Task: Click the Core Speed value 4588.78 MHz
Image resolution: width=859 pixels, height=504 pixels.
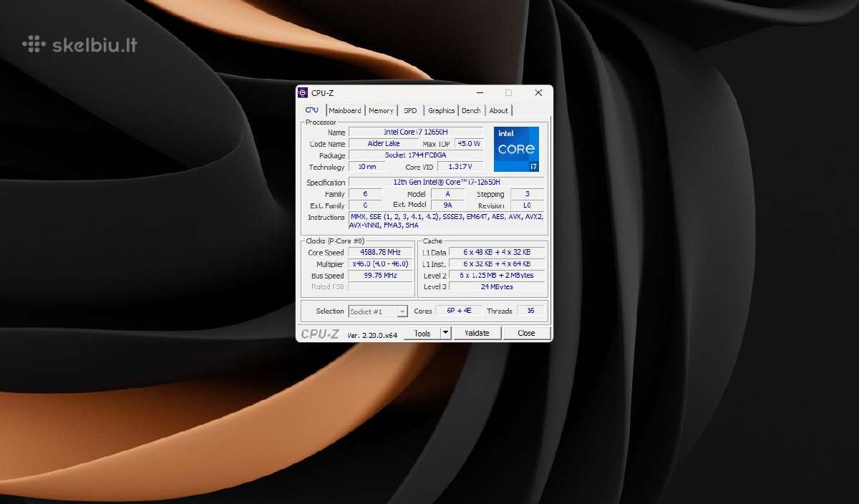Action: click(380, 253)
